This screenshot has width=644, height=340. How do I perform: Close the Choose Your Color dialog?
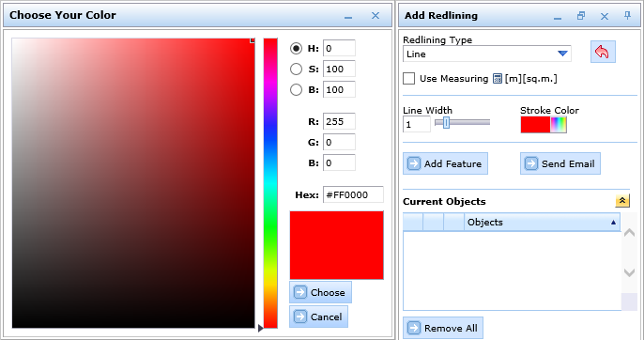click(376, 16)
